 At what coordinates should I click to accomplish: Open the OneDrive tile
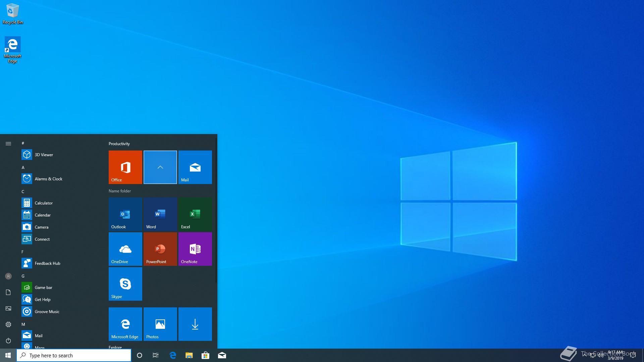coord(125,249)
